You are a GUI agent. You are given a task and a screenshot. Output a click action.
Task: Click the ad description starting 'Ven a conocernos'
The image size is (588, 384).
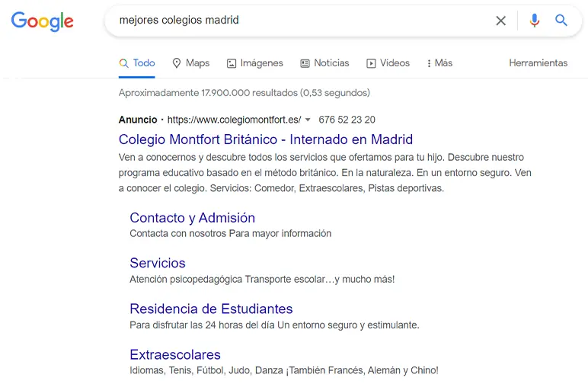tap(325, 172)
